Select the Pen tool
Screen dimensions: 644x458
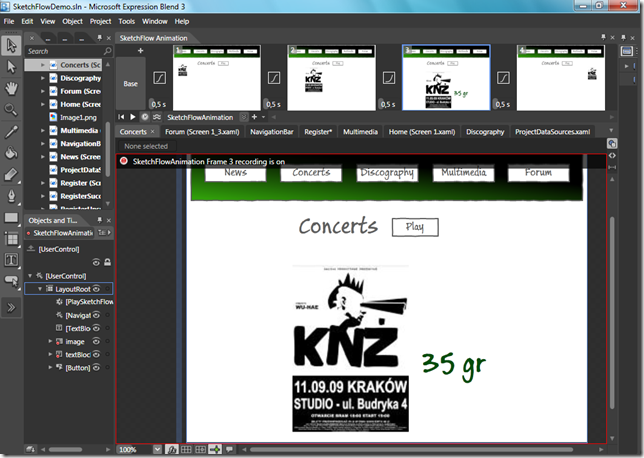pos(11,196)
